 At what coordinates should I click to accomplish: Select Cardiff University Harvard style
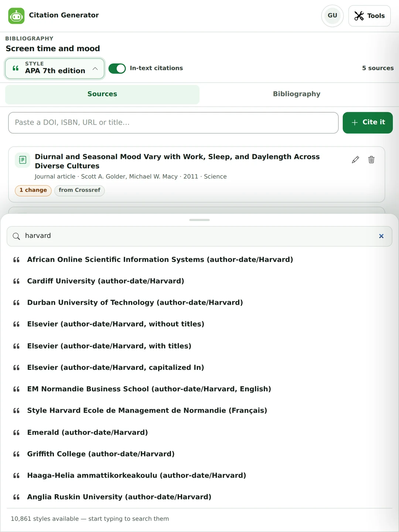click(x=199, y=281)
